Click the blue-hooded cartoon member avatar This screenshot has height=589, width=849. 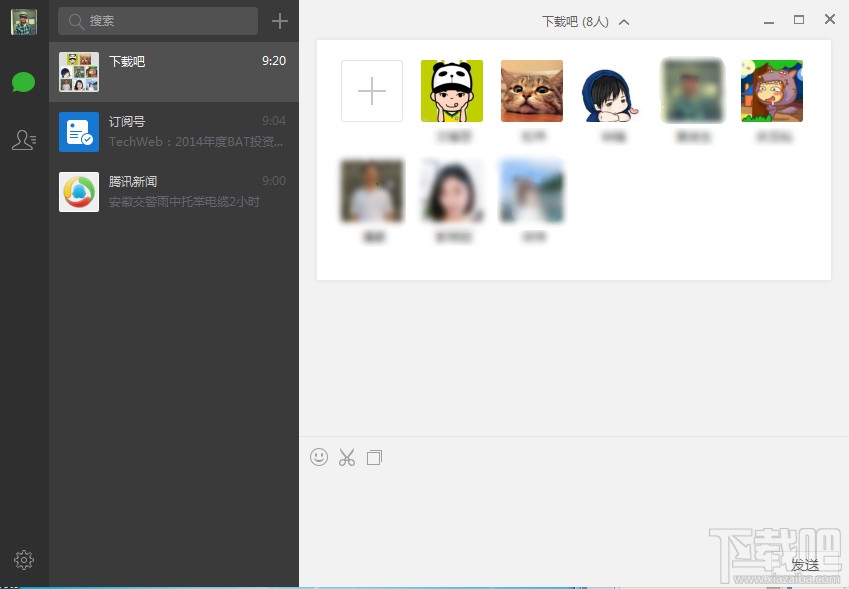click(611, 90)
